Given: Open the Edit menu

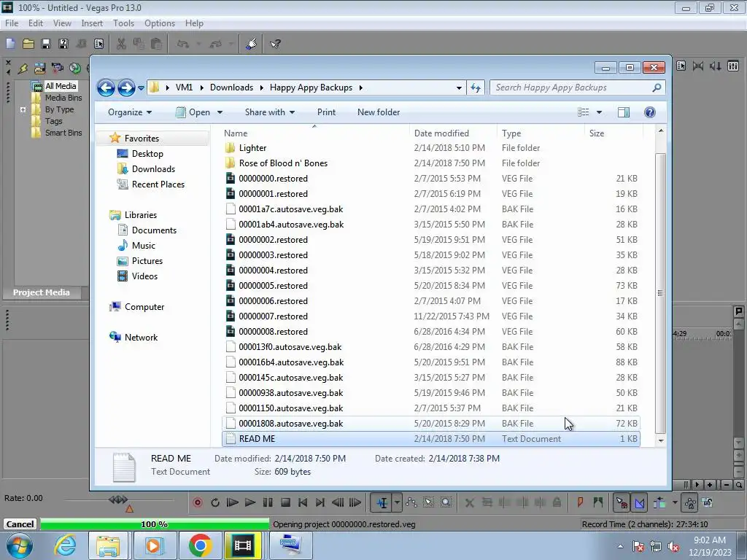Looking at the screenshot, I should coord(36,23).
